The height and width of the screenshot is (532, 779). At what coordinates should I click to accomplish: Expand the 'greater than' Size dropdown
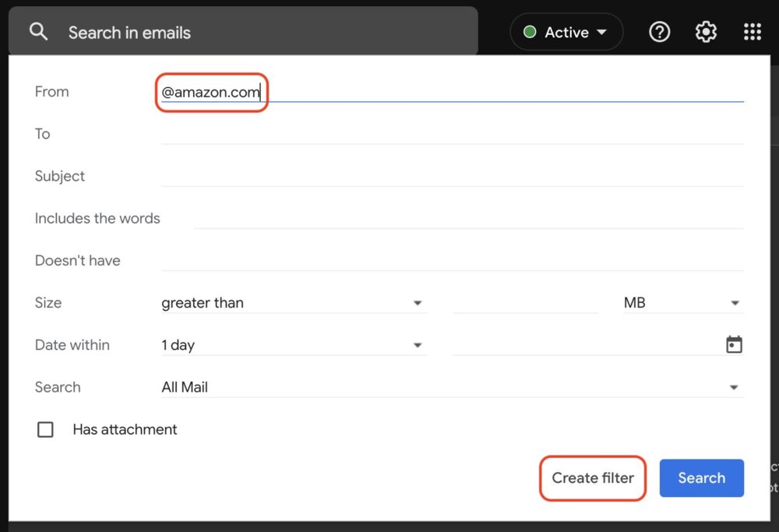(293, 303)
